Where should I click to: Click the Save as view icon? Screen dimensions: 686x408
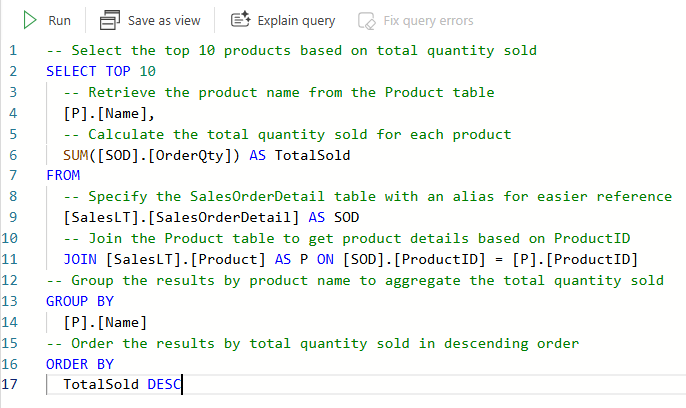coord(110,20)
